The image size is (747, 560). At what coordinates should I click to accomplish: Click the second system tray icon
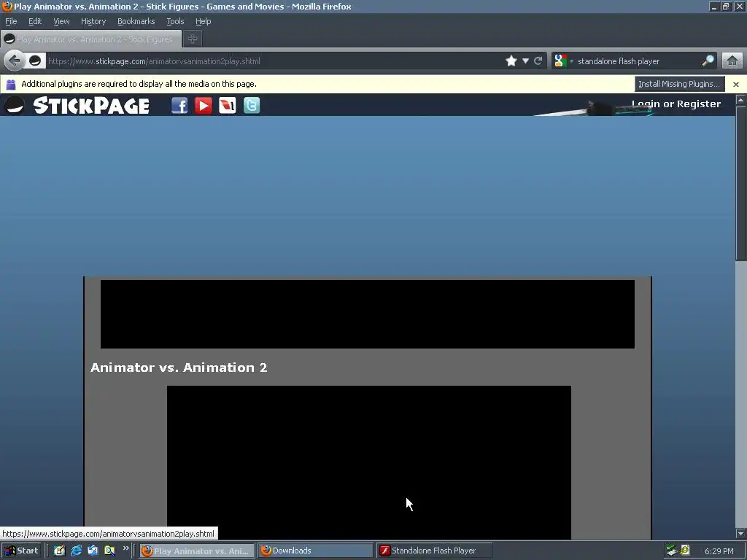point(685,551)
